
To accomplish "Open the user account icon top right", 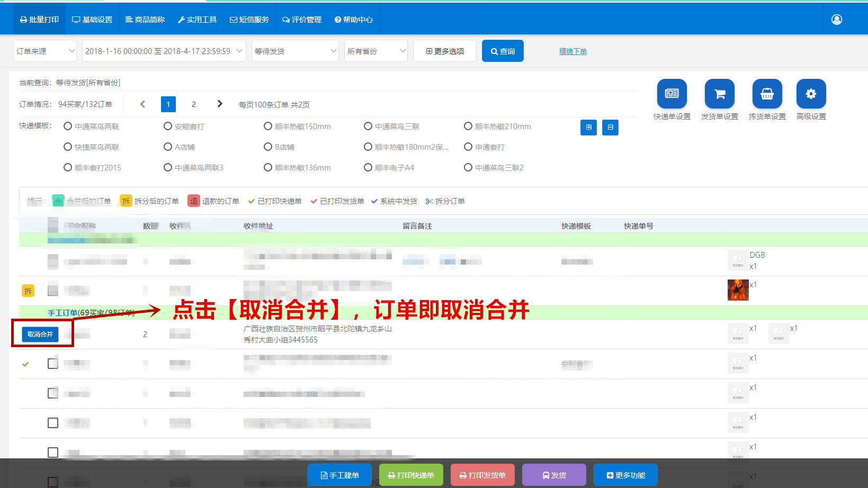I will point(837,19).
